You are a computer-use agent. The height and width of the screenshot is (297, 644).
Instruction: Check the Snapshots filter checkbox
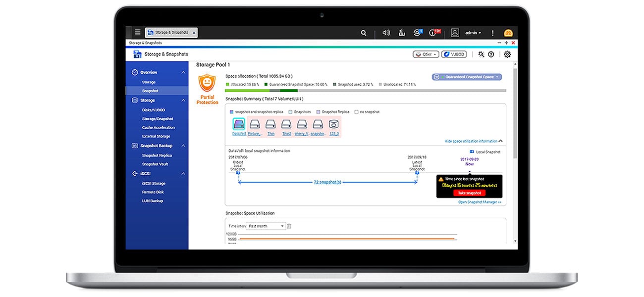(289, 112)
